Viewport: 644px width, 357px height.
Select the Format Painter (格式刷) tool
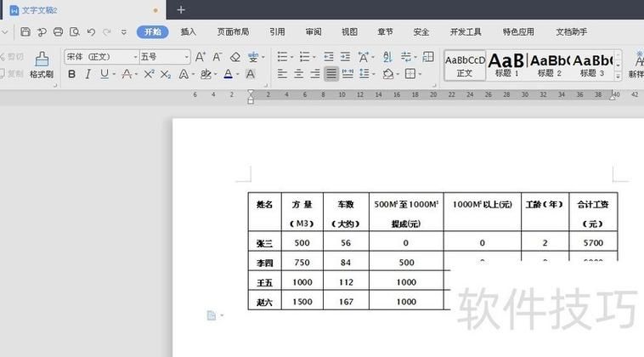coord(42,65)
